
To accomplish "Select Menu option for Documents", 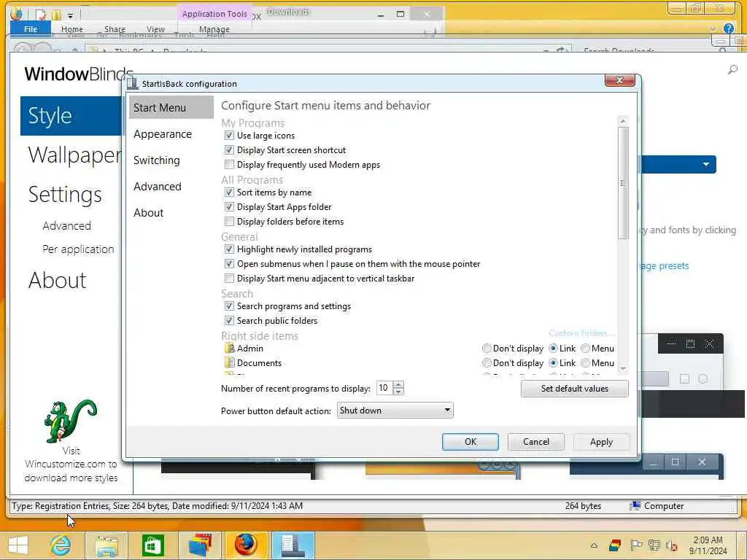I will tap(586, 363).
